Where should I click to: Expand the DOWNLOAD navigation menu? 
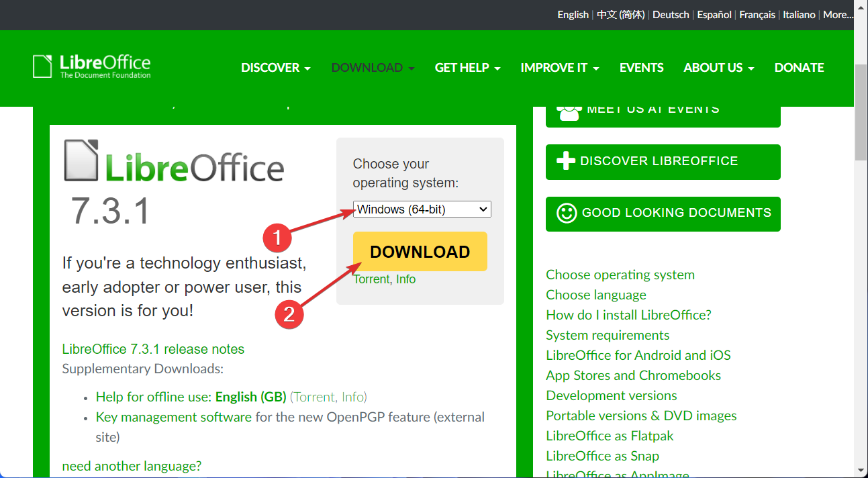coord(373,67)
